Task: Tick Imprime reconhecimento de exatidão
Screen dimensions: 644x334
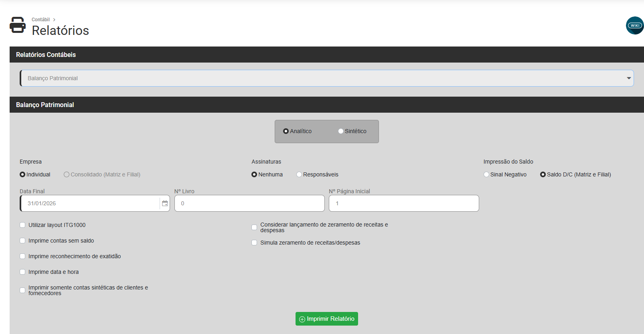Action: [x=22, y=256]
